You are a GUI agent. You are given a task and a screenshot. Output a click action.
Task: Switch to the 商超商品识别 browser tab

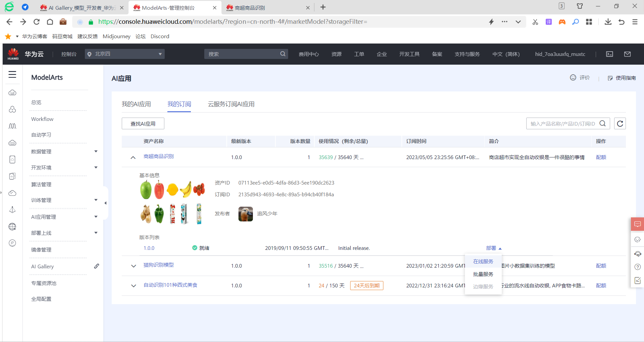[267, 7]
